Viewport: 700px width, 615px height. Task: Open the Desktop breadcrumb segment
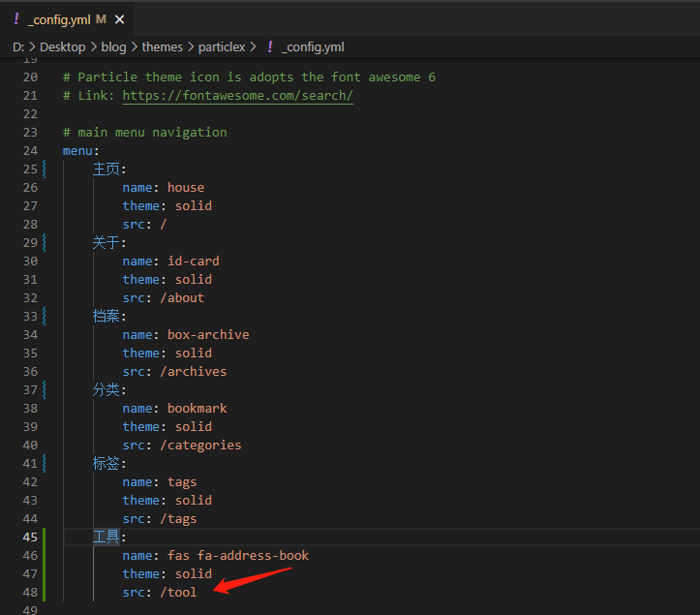click(63, 46)
